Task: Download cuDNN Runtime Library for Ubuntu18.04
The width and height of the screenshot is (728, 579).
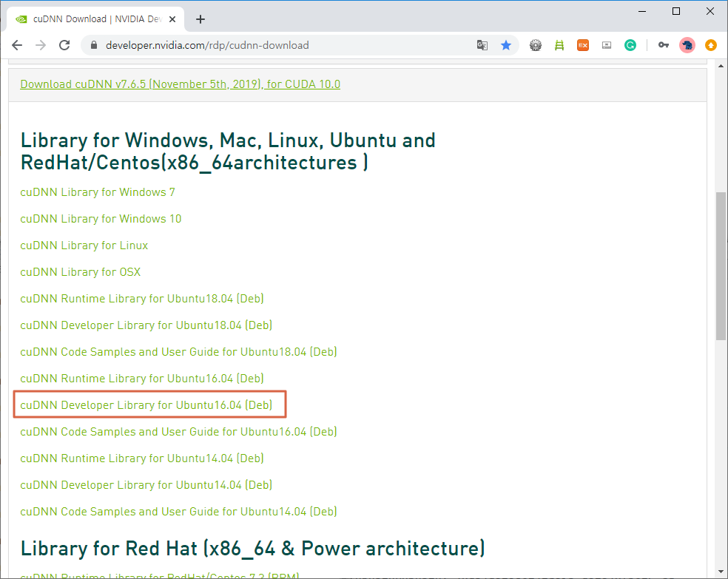Action: pyautogui.click(x=142, y=298)
